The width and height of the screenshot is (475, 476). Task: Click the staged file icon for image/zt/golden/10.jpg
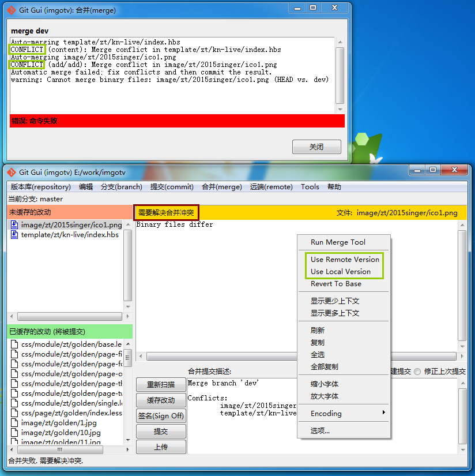tap(15, 433)
